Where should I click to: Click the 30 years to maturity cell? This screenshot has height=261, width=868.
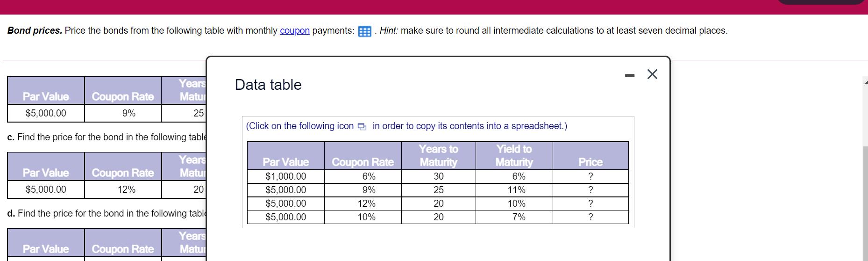pyautogui.click(x=438, y=176)
